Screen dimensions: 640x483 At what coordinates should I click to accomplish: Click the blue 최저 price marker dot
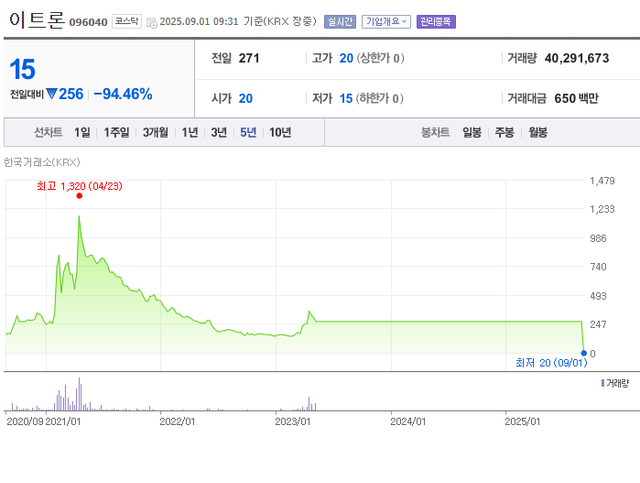[584, 353]
